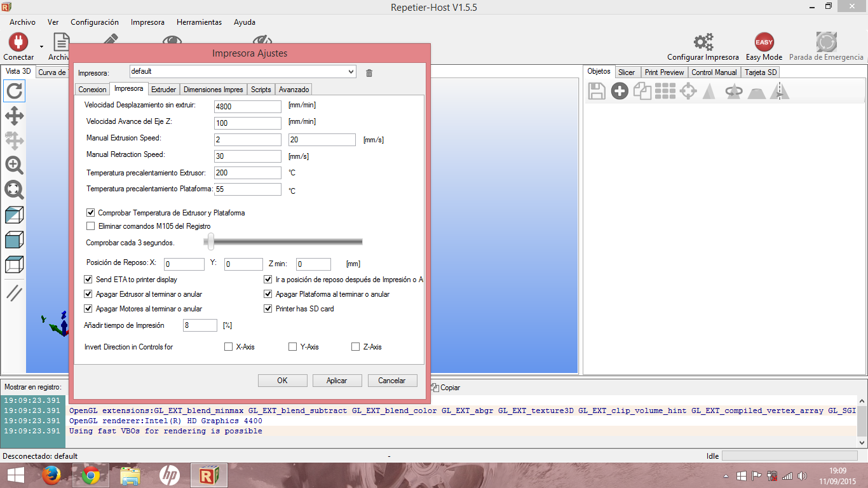Add object with the dark plus circle icon

[x=620, y=91]
